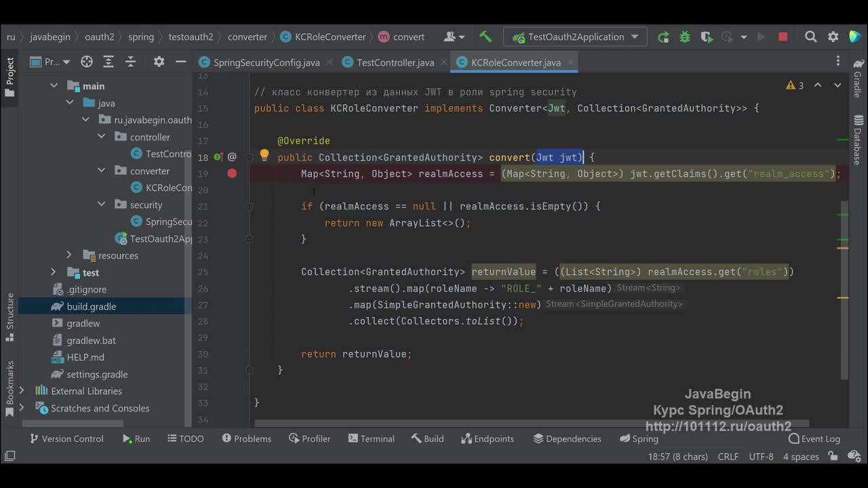Expand Scratches and Consoles node
868x488 pixels.
22,407
